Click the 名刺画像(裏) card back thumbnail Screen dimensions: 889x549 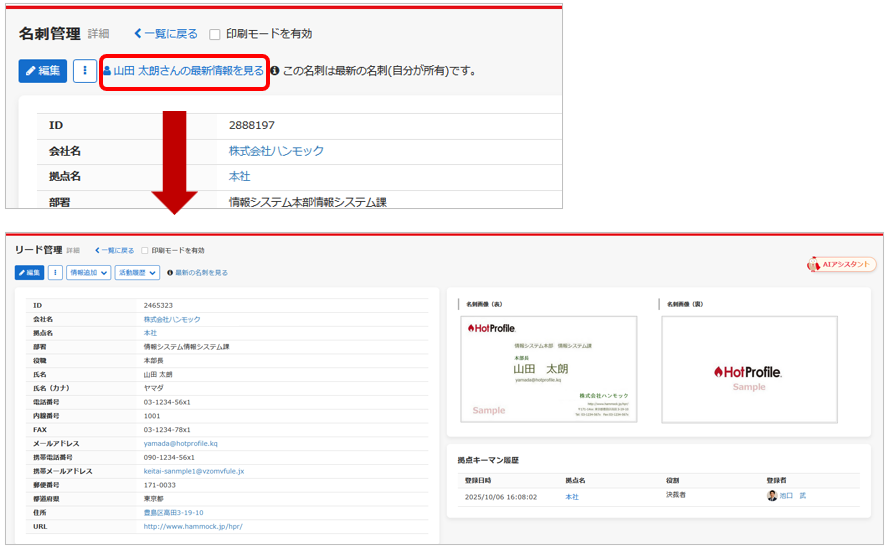pos(749,369)
